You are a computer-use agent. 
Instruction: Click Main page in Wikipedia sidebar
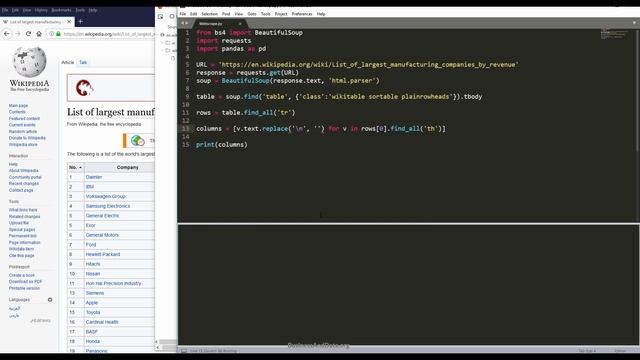point(18,106)
